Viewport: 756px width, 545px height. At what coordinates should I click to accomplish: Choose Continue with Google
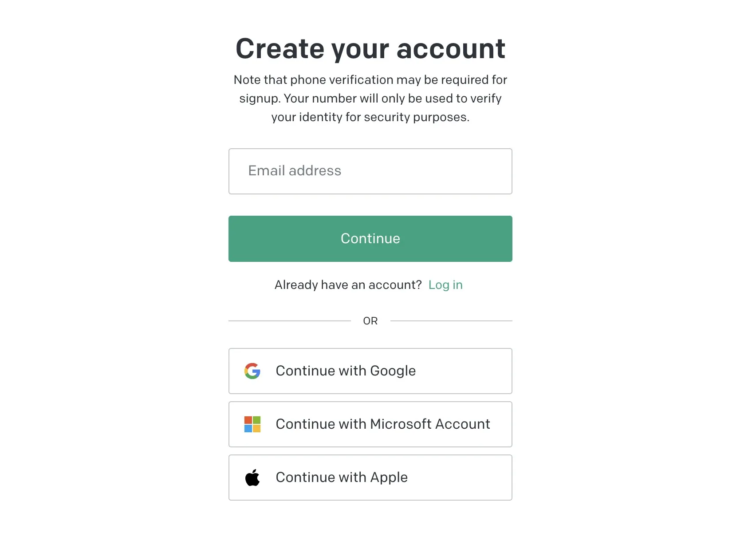[370, 371]
